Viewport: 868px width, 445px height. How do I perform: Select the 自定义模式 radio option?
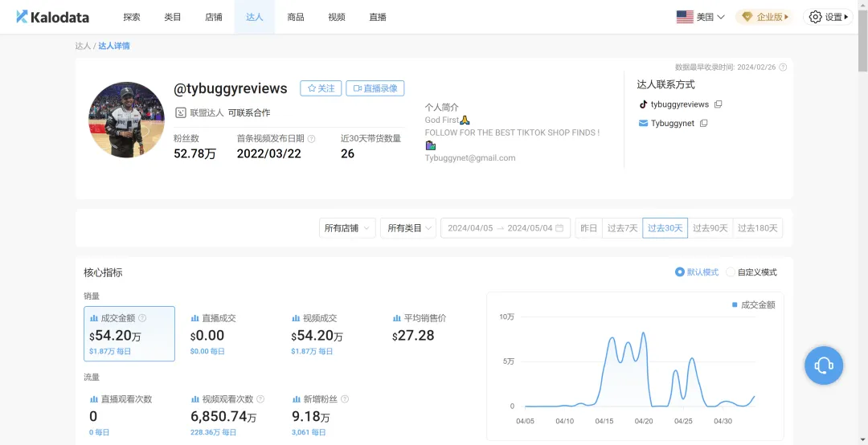click(x=751, y=272)
